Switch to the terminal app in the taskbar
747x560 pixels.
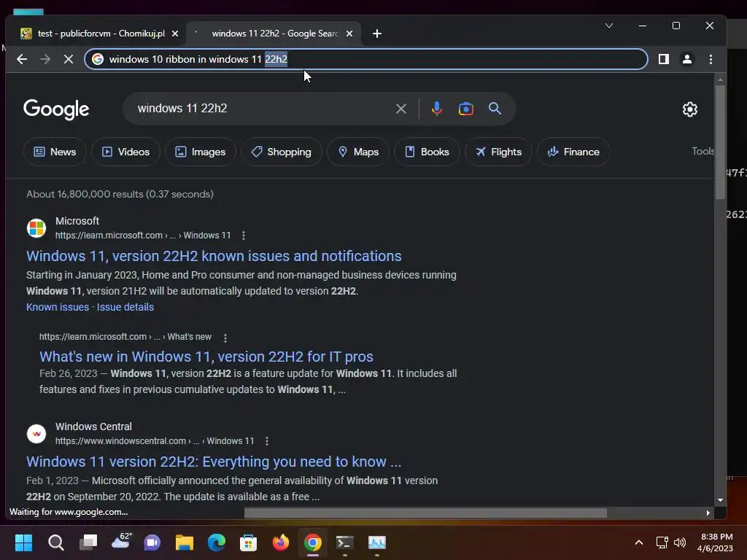click(345, 542)
